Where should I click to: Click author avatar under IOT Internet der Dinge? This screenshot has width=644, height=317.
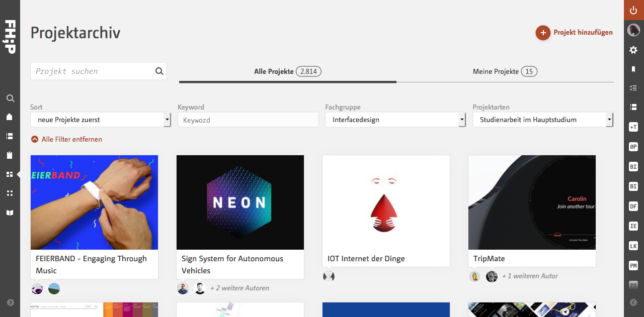(x=329, y=276)
